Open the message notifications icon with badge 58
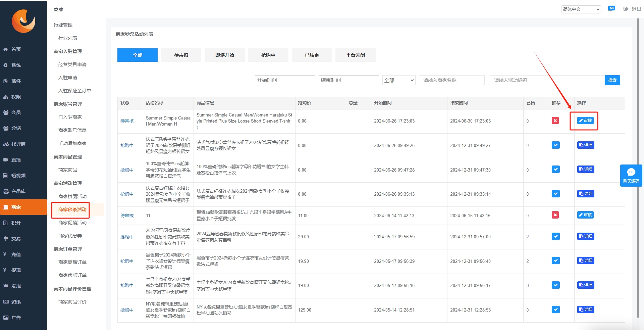 point(611,9)
